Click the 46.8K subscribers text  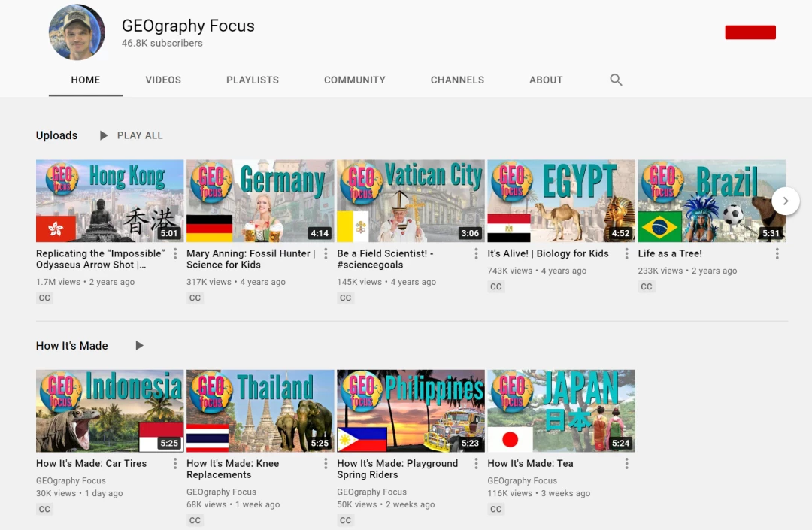[162, 44]
